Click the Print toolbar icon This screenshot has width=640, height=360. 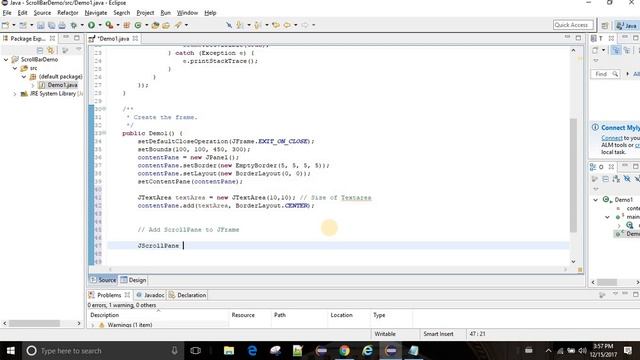point(62,25)
